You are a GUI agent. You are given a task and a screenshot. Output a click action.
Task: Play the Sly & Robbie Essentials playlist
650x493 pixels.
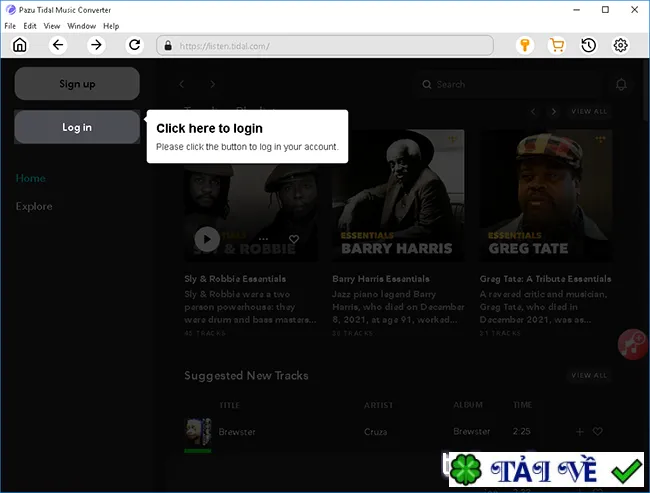pos(207,239)
